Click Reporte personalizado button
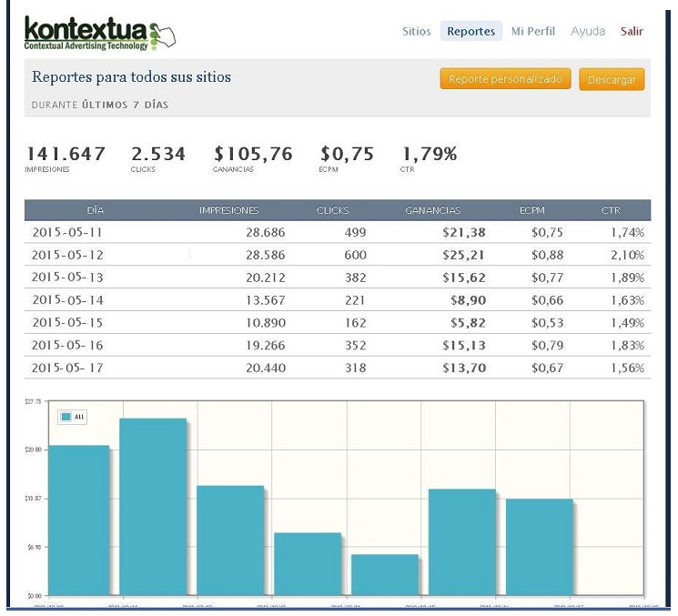 tap(505, 78)
